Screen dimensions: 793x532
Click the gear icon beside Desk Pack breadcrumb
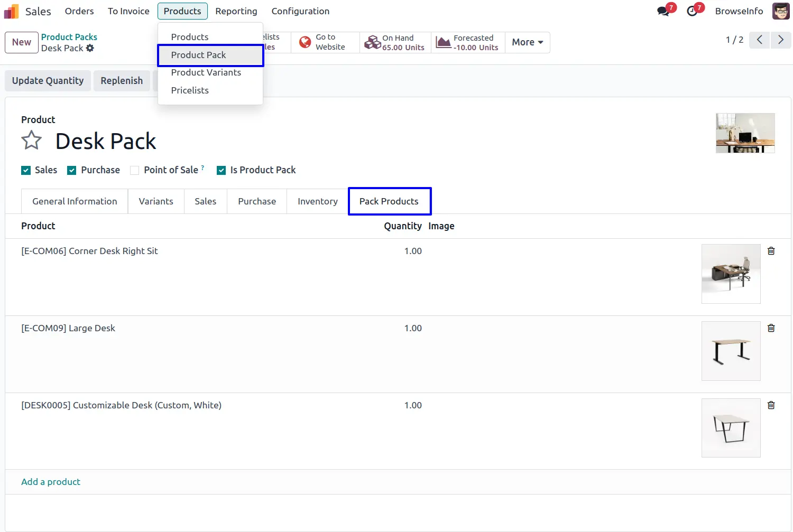(90, 48)
